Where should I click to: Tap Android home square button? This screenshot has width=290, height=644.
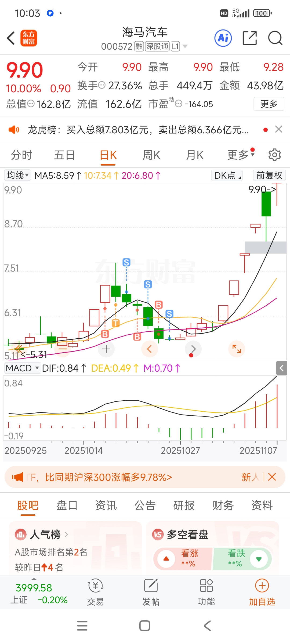click(x=145, y=626)
